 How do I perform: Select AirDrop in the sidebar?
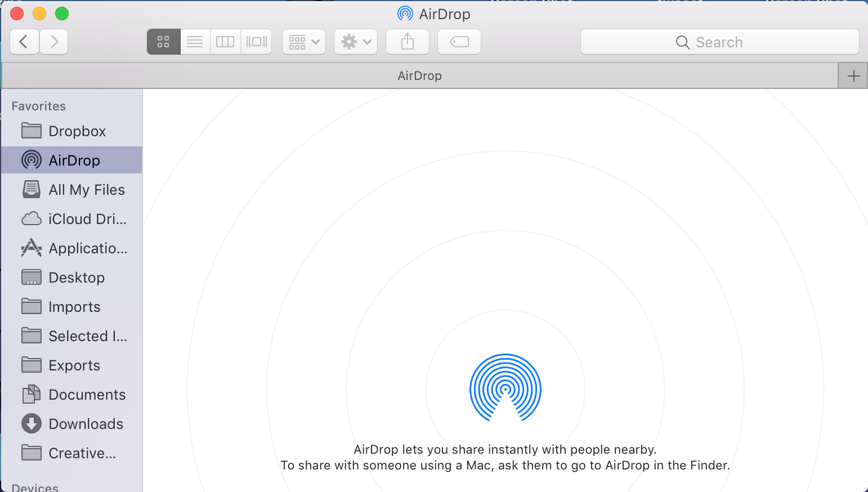coord(71,160)
